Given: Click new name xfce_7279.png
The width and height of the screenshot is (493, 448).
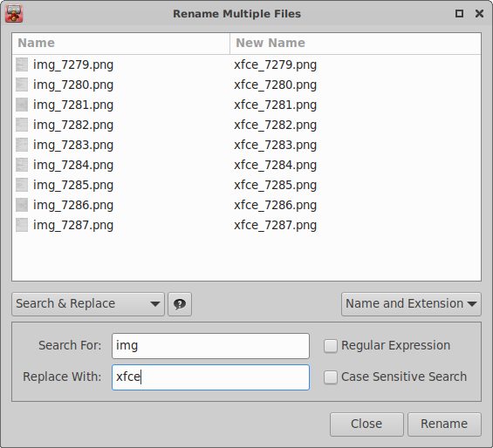Looking at the screenshot, I should point(275,65).
